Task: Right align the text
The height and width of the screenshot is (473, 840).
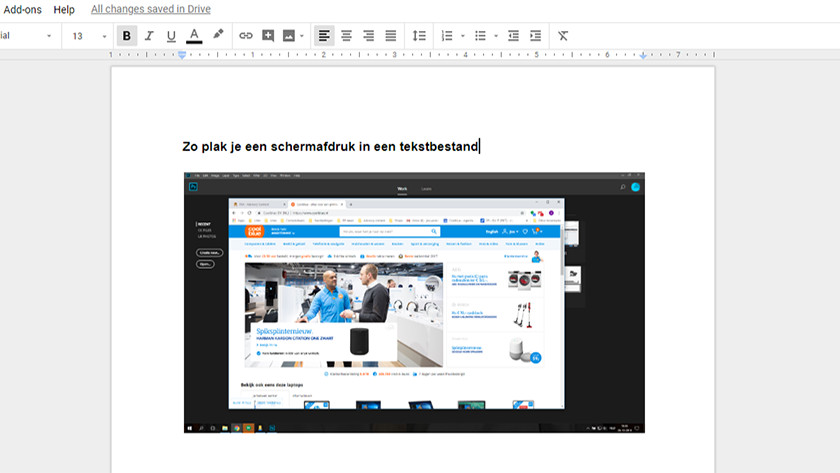Action: tap(368, 36)
